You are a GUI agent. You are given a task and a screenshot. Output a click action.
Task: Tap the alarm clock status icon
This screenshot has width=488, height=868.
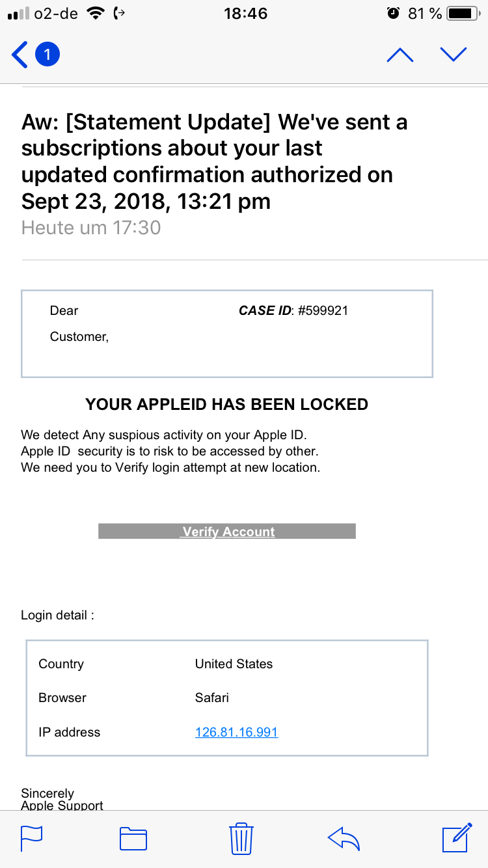(393, 14)
